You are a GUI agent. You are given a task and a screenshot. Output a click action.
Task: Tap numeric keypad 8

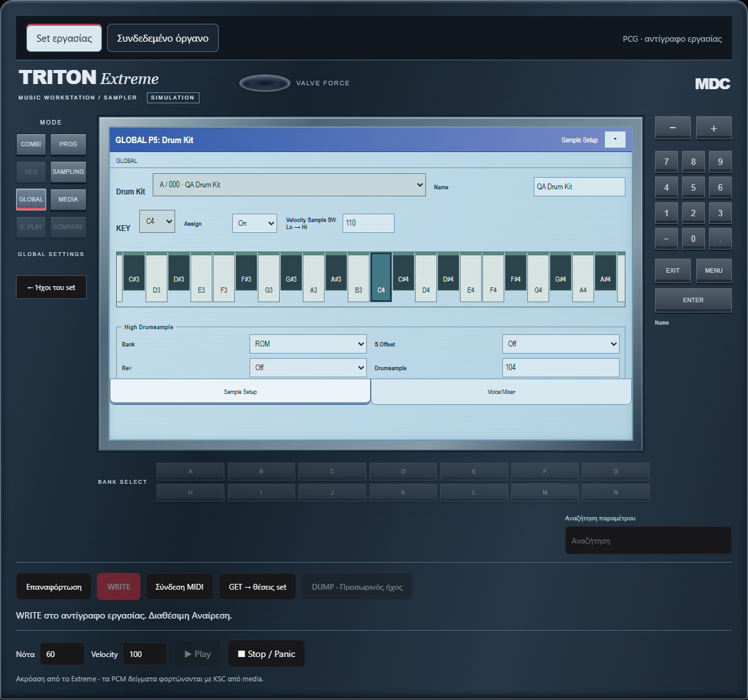click(693, 162)
